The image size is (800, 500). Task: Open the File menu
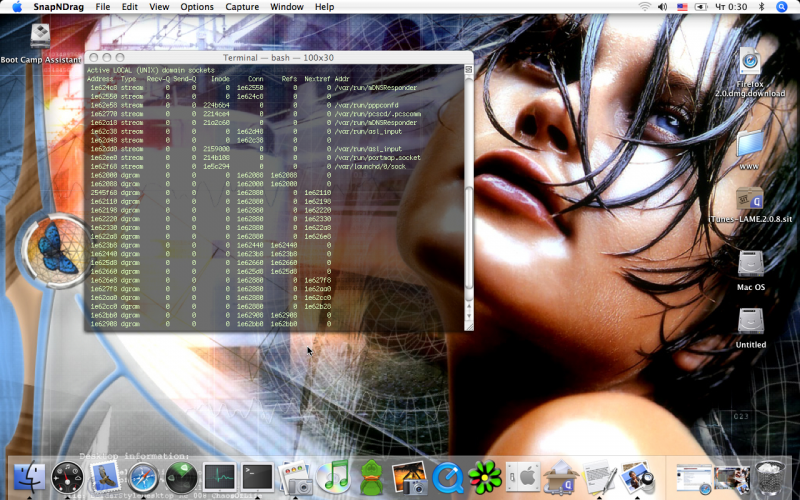pyautogui.click(x=103, y=7)
